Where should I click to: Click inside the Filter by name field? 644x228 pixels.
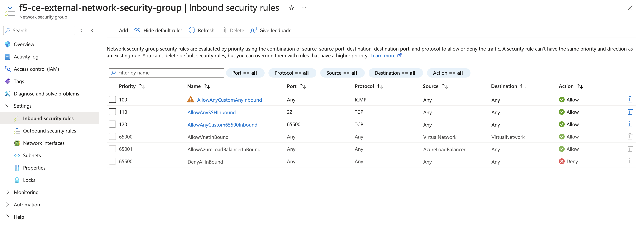[x=166, y=73]
